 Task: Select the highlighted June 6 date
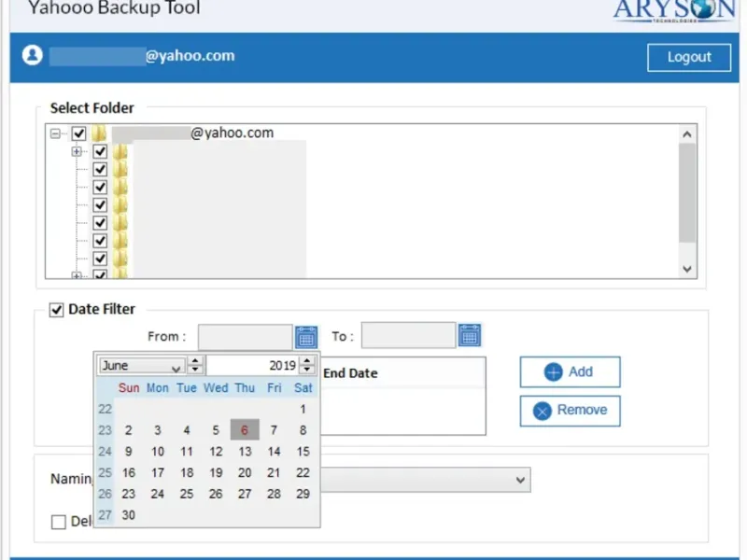pos(245,430)
